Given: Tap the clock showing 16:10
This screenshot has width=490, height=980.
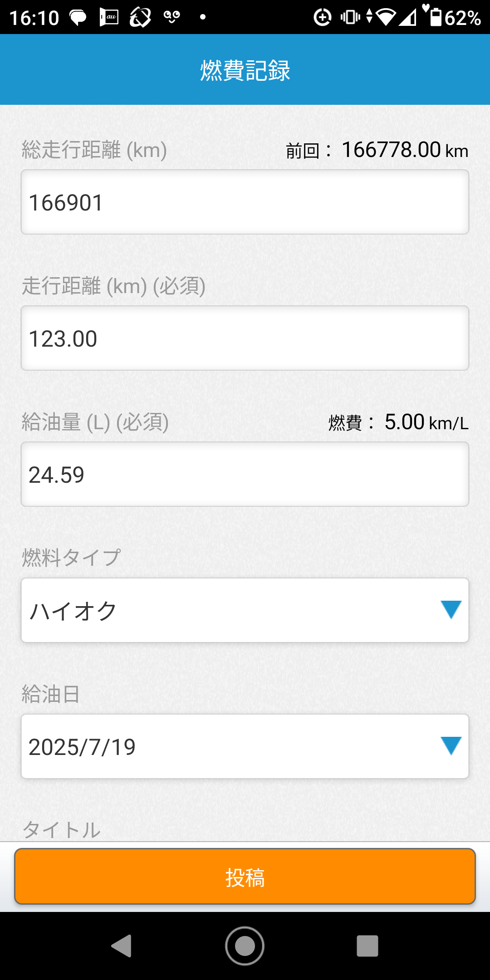Looking at the screenshot, I should (34, 18).
